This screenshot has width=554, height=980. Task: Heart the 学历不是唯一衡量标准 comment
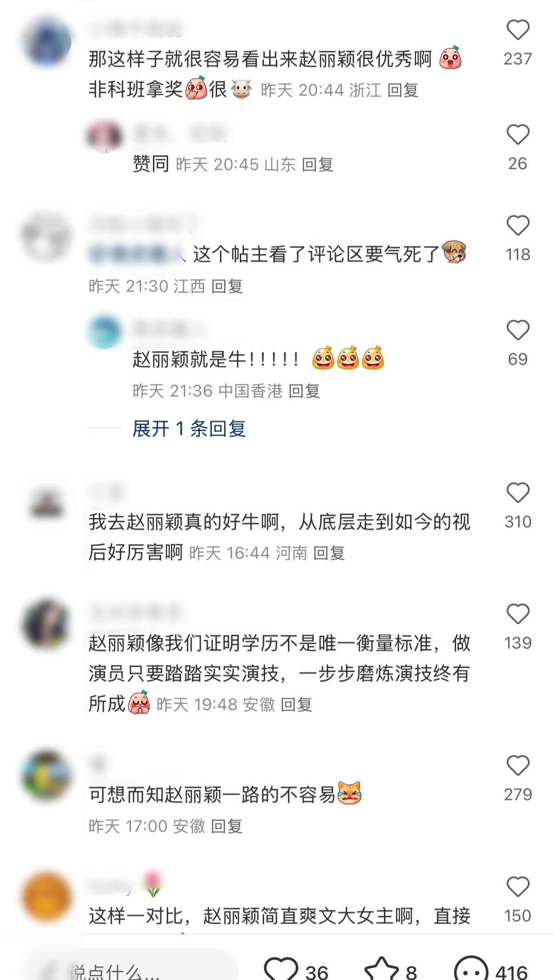click(518, 614)
